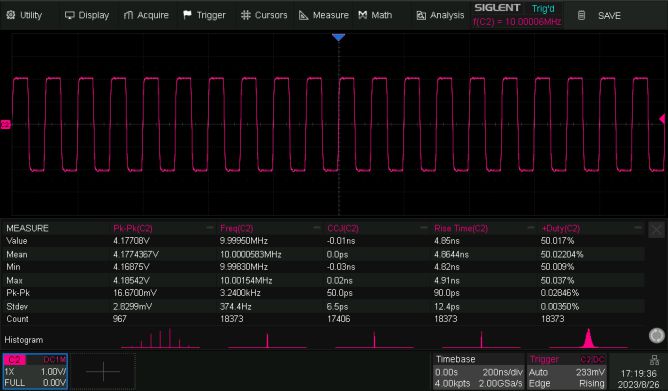Image resolution: width=668 pixels, height=391 pixels.
Task: Open the Analysis menu icon
Action: point(421,16)
